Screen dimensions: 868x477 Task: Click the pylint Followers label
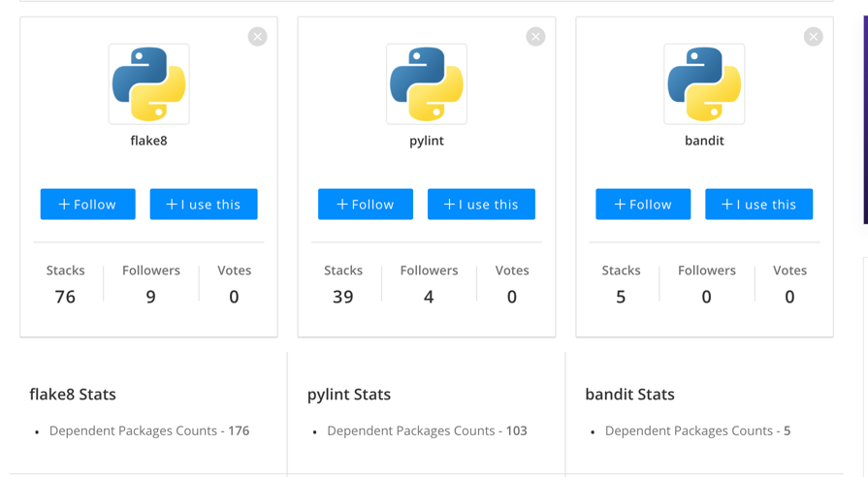(429, 270)
